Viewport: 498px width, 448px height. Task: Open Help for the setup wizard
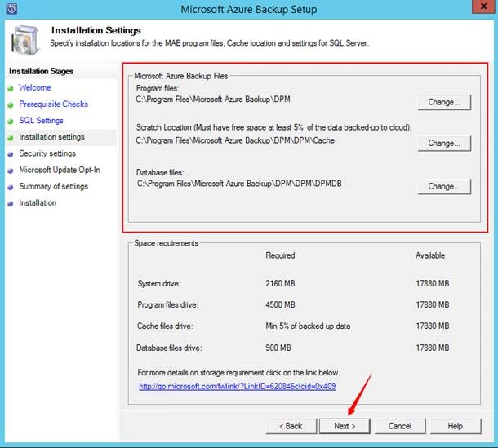coord(455,426)
